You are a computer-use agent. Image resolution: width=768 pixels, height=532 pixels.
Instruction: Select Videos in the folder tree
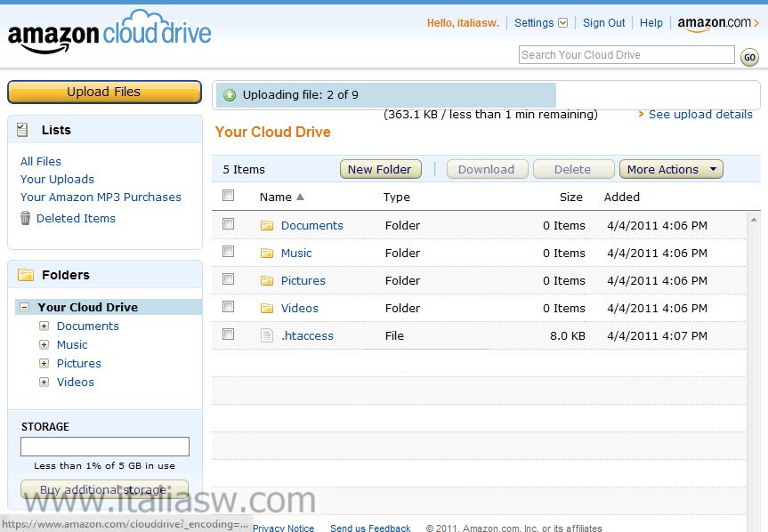[76, 383]
